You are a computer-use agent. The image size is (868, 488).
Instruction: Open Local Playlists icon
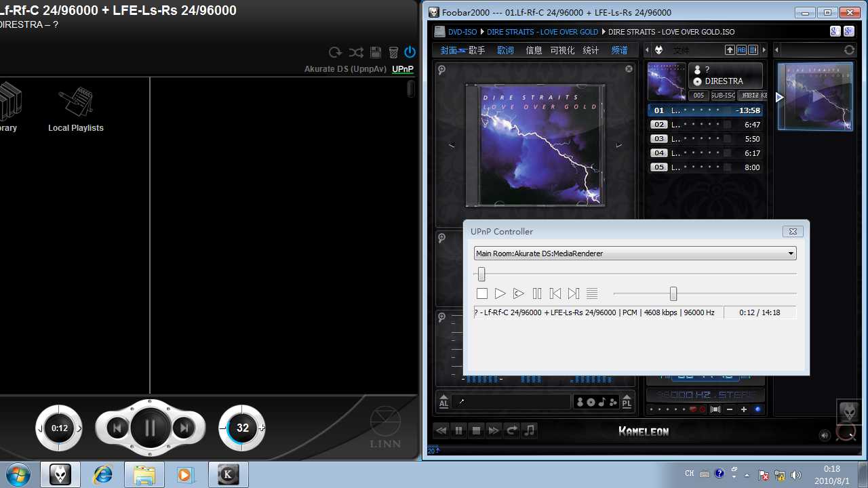(x=76, y=108)
